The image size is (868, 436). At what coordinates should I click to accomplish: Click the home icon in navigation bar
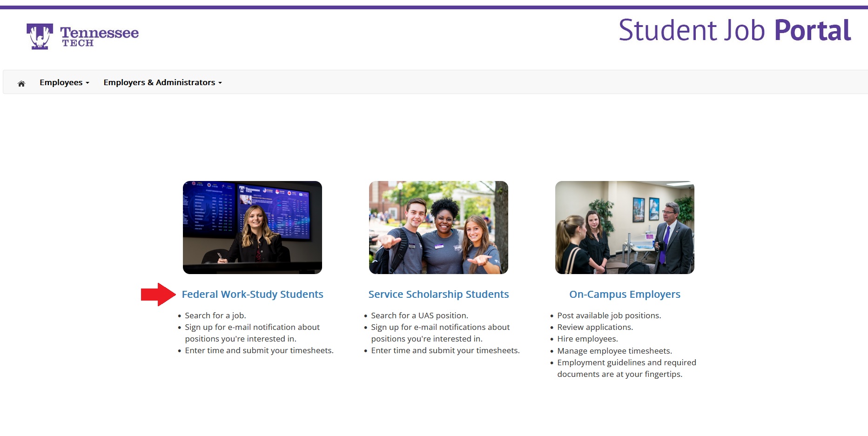[21, 83]
